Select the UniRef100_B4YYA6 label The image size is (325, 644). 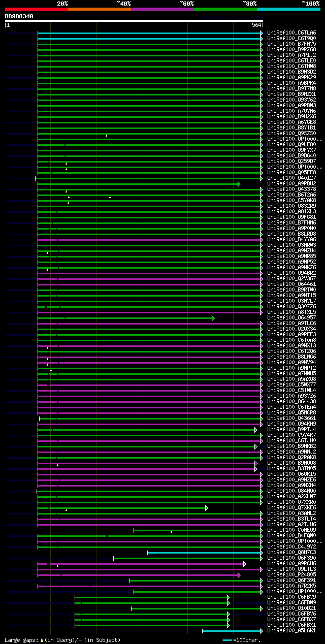[x=291, y=239]
